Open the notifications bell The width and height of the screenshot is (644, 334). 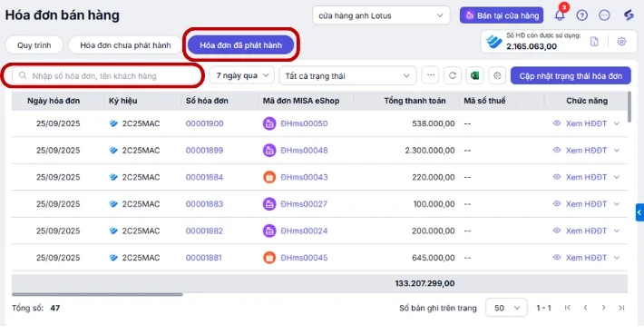560,15
